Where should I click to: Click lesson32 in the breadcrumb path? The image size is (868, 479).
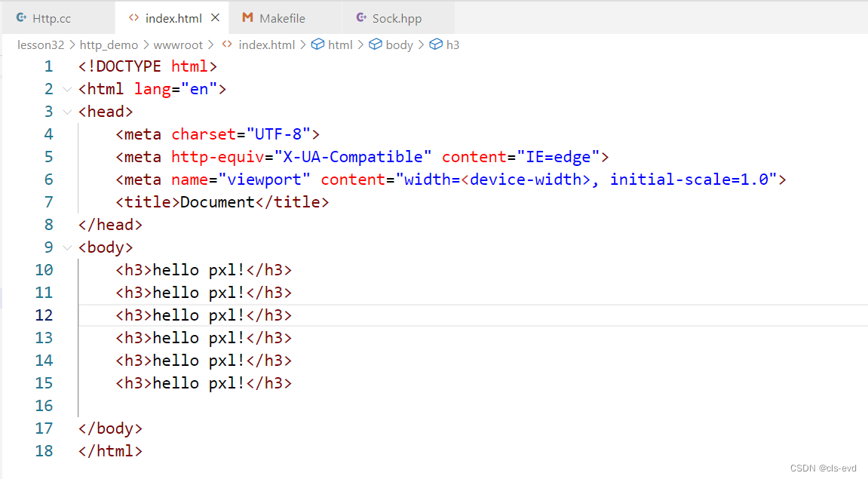(x=41, y=45)
